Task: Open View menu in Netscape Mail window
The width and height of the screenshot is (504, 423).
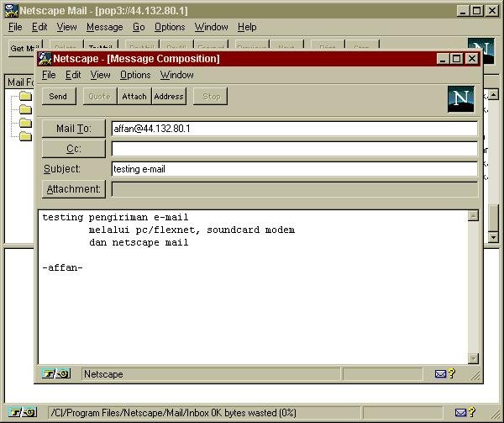Action: pos(67,27)
